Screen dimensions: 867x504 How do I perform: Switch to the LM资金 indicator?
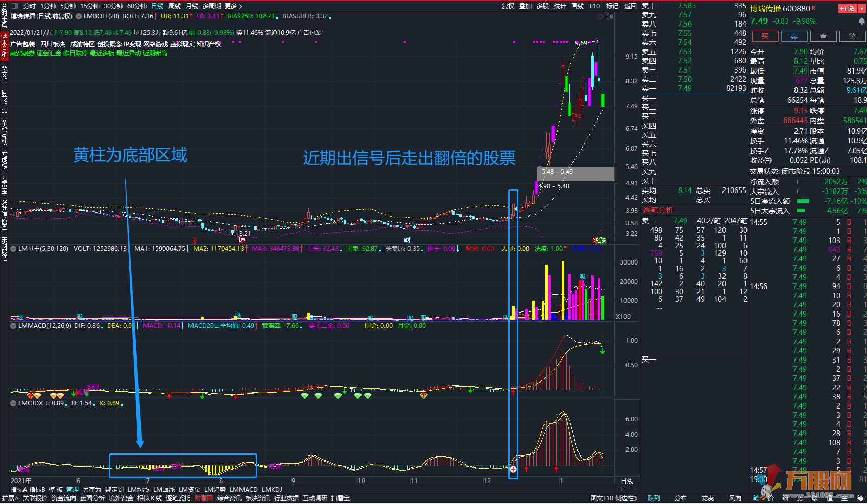point(189,489)
